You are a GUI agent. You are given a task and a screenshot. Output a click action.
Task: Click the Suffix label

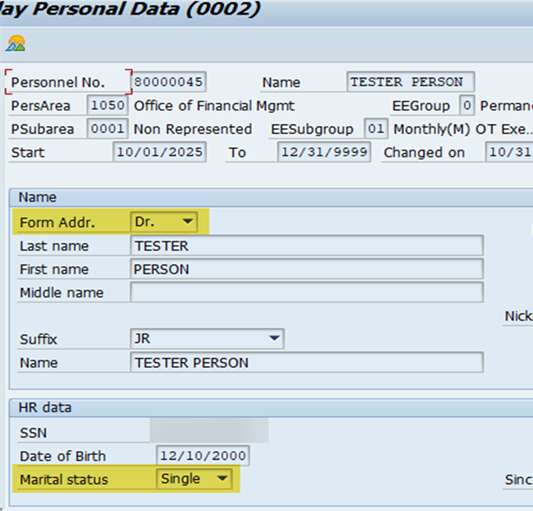tap(38, 339)
